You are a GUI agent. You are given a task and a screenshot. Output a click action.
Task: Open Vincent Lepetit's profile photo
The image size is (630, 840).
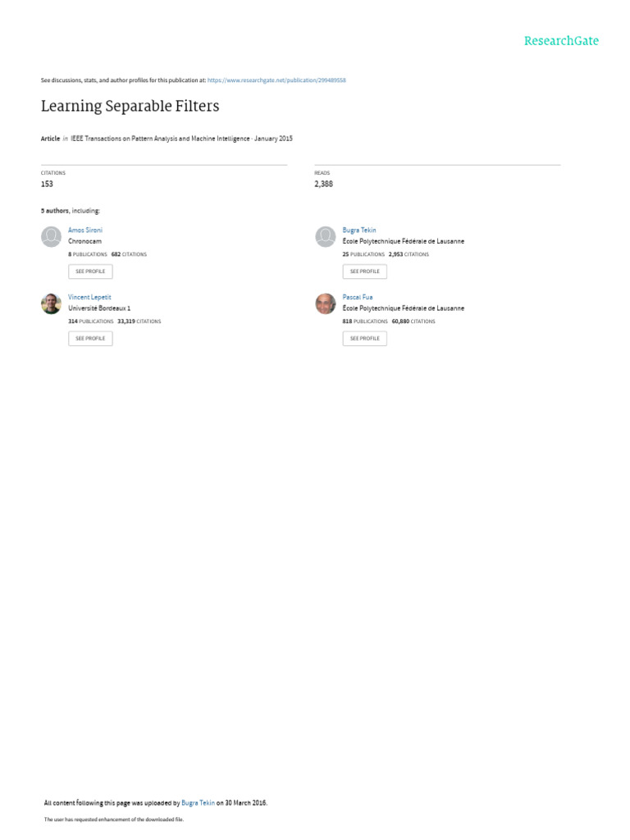[x=52, y=304]
